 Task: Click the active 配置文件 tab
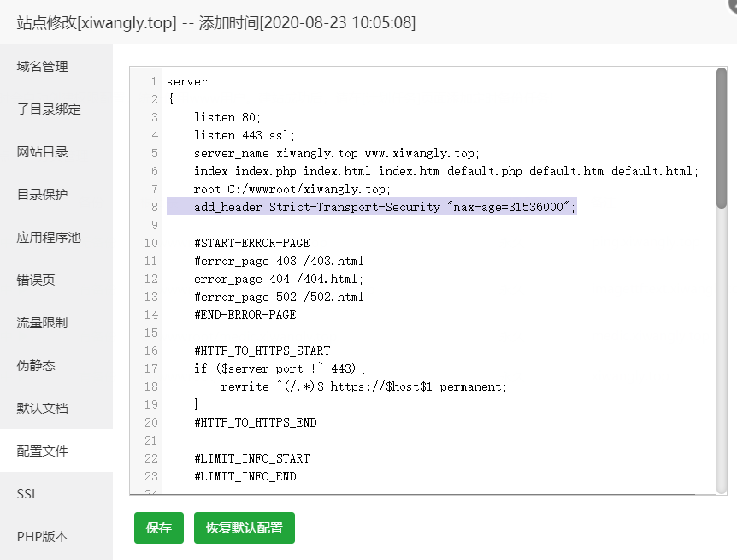43,451
